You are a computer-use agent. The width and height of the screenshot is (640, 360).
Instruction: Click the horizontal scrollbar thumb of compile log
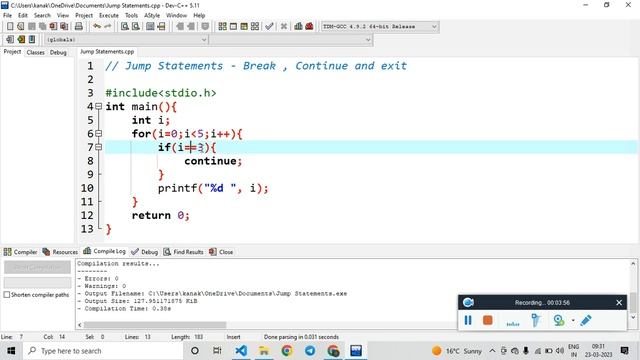coord(155,325)
